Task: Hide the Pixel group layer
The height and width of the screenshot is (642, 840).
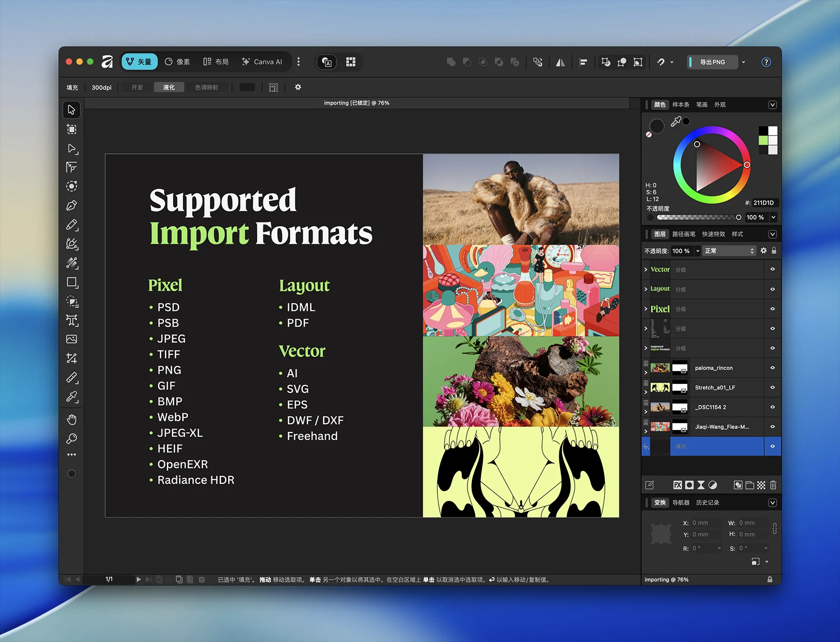Action: pyautogui.click(x=773, y=309)
